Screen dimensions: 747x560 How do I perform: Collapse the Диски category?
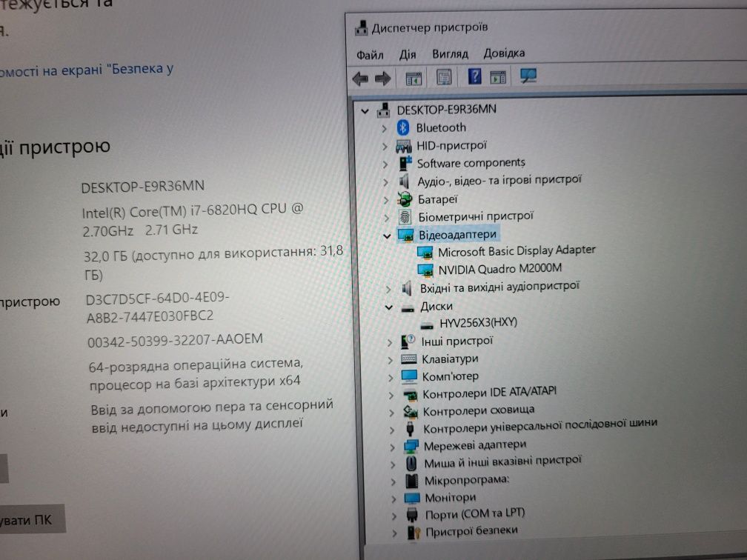pyautogui.click(x=389, y=307)
